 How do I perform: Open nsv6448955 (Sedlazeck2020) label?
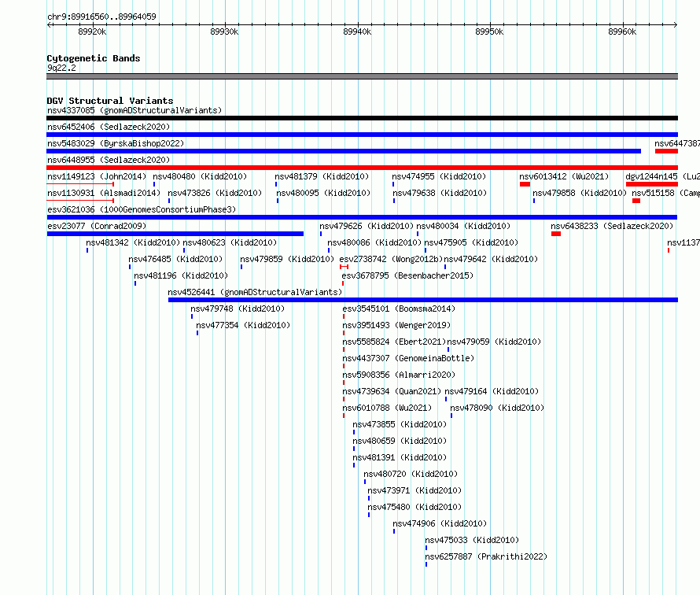point(109,160)
